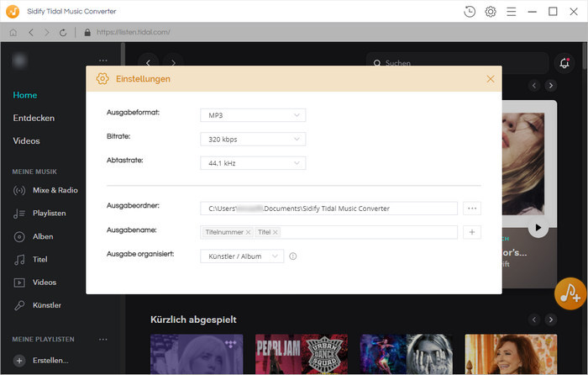Click Tidal page back arrow near search

[149, 63]
